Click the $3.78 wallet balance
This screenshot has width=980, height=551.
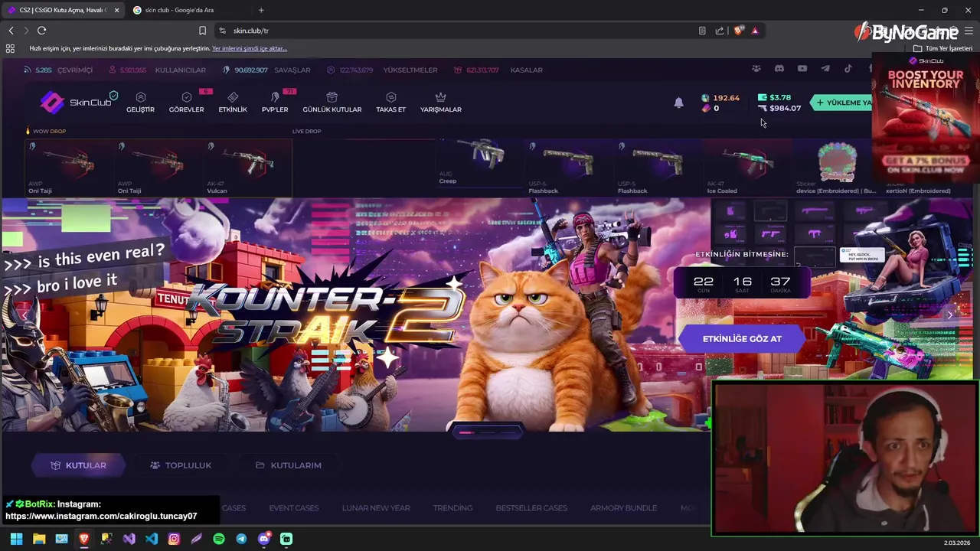click(774, 97)
